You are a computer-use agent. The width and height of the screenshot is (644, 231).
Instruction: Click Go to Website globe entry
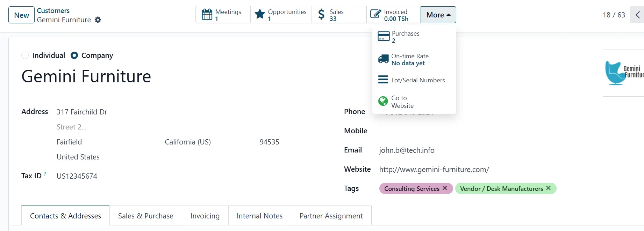tap(402, 102)
